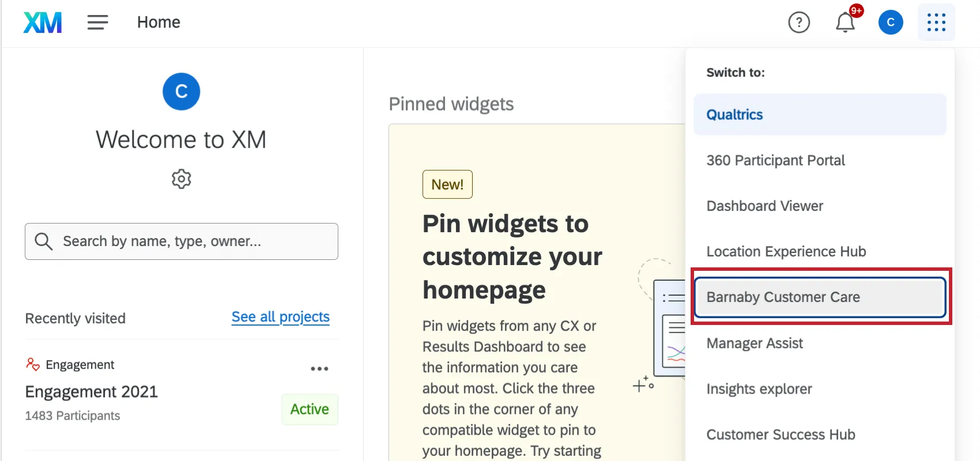
Task: Select Manager Assist
Action: click(x=755, y=343)
